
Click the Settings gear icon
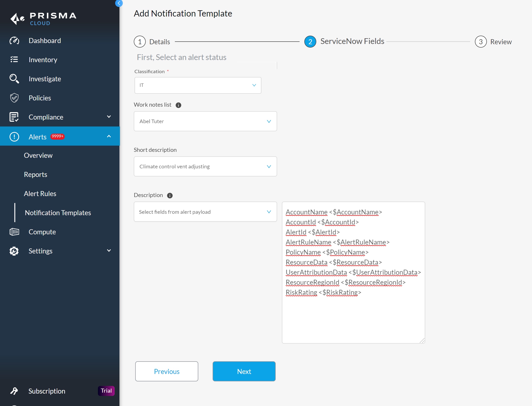pyautogui.click(x=14, y=251)
